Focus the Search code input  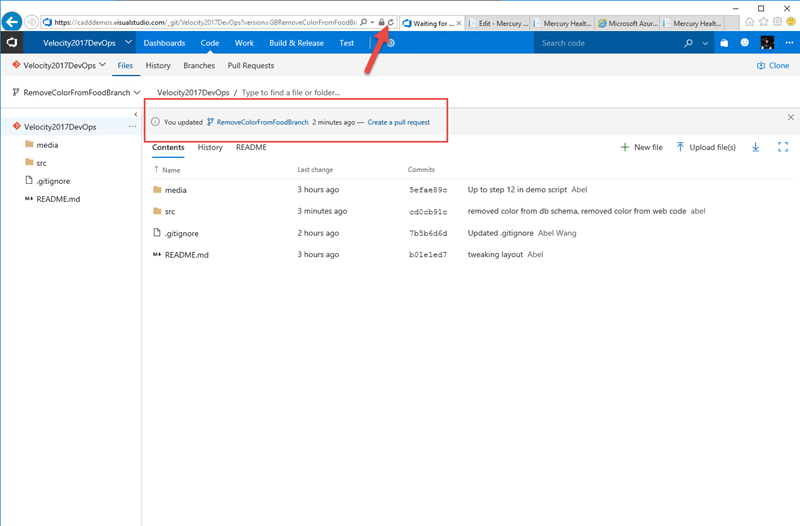pyautogui.click(x=610, y=43)
